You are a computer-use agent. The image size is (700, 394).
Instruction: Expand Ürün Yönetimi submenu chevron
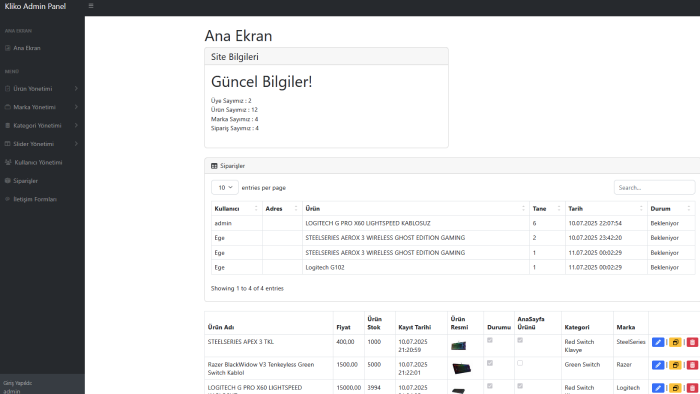point(76,89)
